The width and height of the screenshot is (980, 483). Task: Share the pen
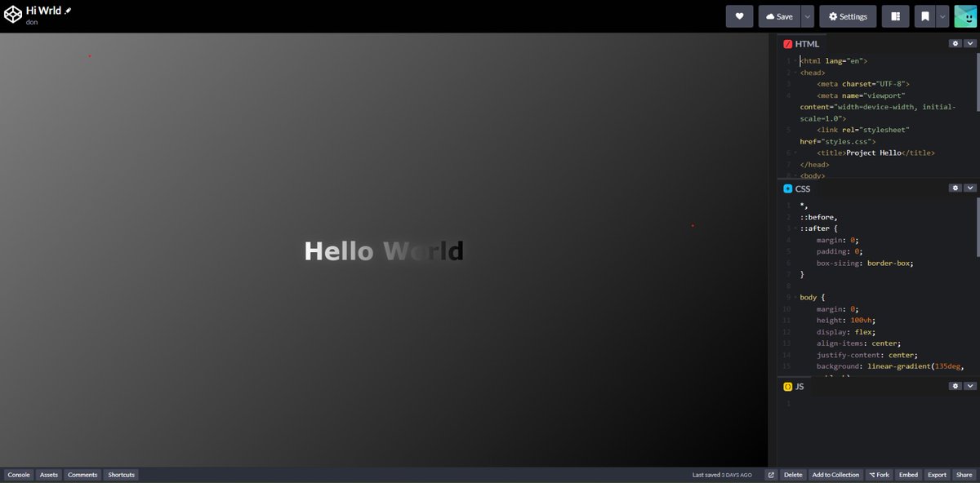point(964,475)
